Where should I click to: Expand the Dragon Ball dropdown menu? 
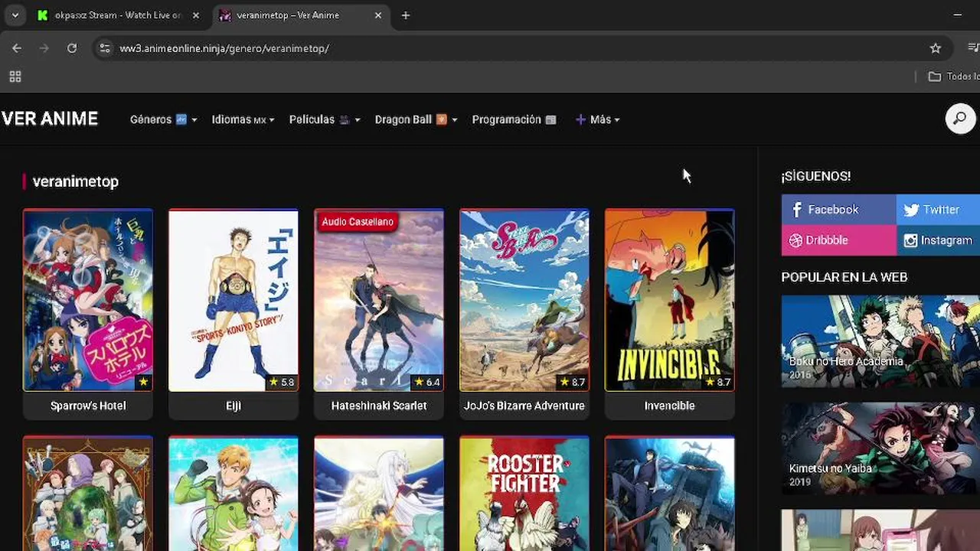416,119
